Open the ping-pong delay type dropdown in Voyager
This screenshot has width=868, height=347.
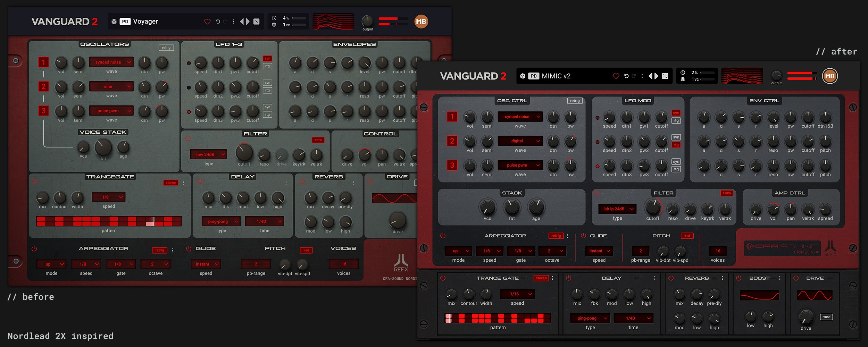click(221, 221)
